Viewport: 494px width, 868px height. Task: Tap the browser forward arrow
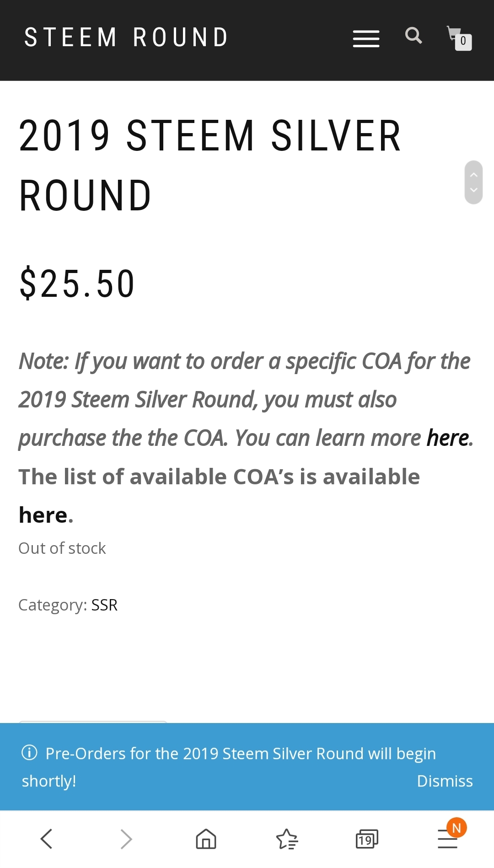coord(126,839)
